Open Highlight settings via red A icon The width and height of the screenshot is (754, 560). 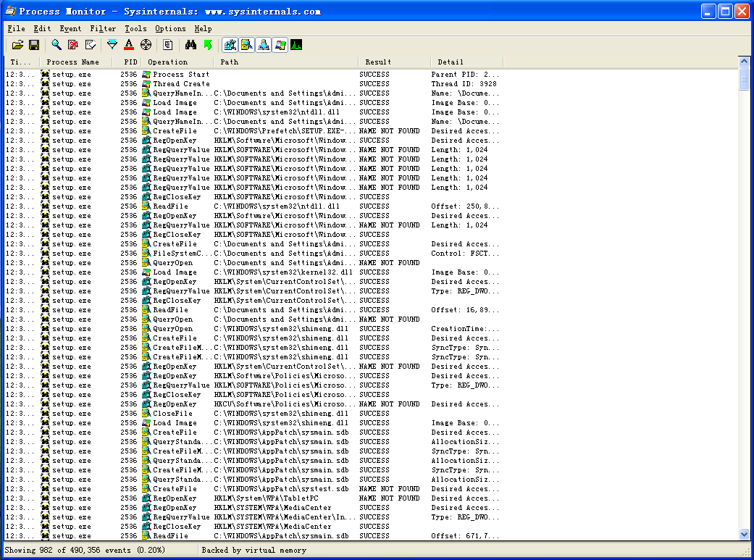pos(129,45)
